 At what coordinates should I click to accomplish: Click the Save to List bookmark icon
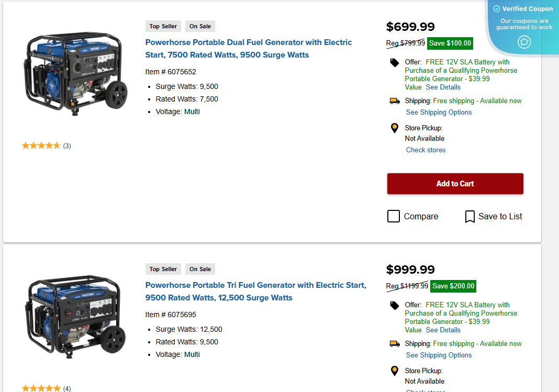pyautogui.click(x=469, y=216)
